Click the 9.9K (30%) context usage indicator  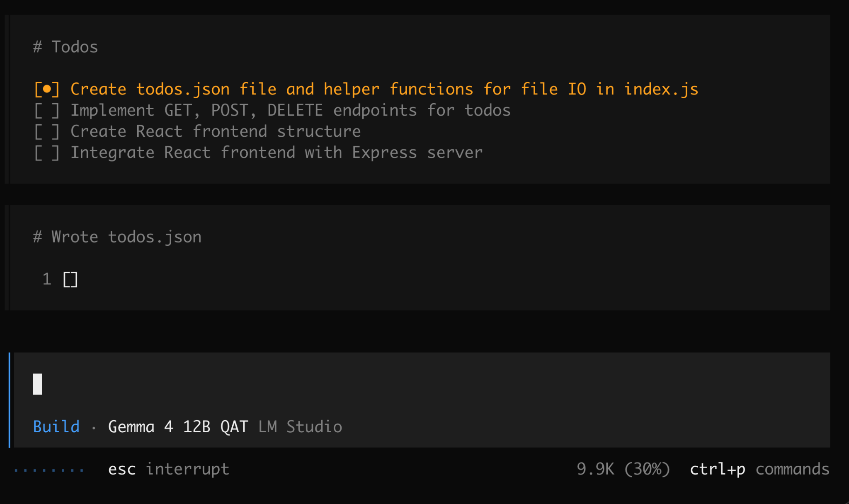point(623,469)
